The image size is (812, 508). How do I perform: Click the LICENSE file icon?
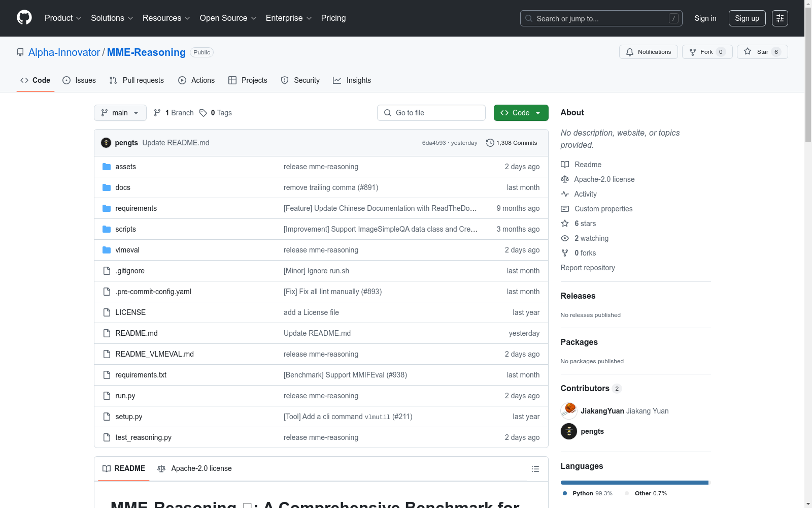(x=107, y=312)
